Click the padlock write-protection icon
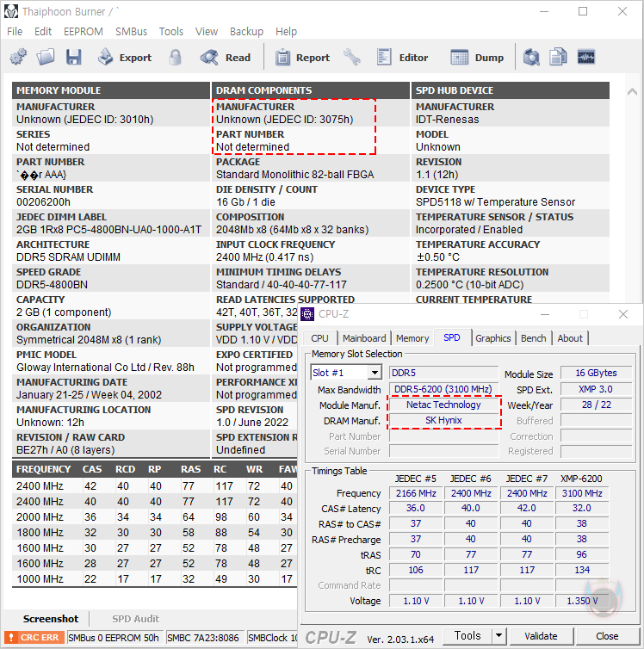This screenshot has height=649, width=644. (175, 57)
